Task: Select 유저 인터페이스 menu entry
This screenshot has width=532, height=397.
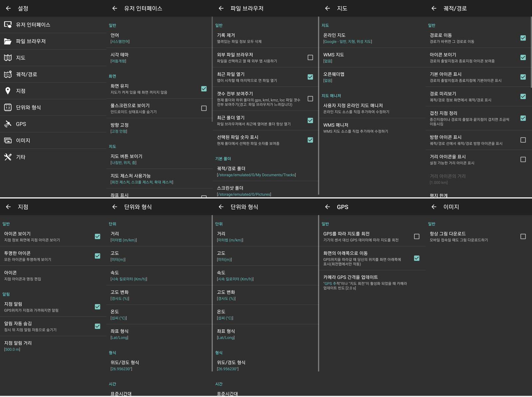Action: [x=53, y=25]
